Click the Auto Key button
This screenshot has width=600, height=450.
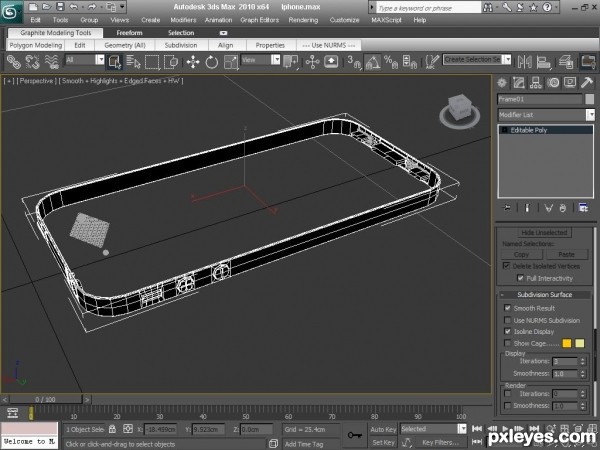pos(383,429)
